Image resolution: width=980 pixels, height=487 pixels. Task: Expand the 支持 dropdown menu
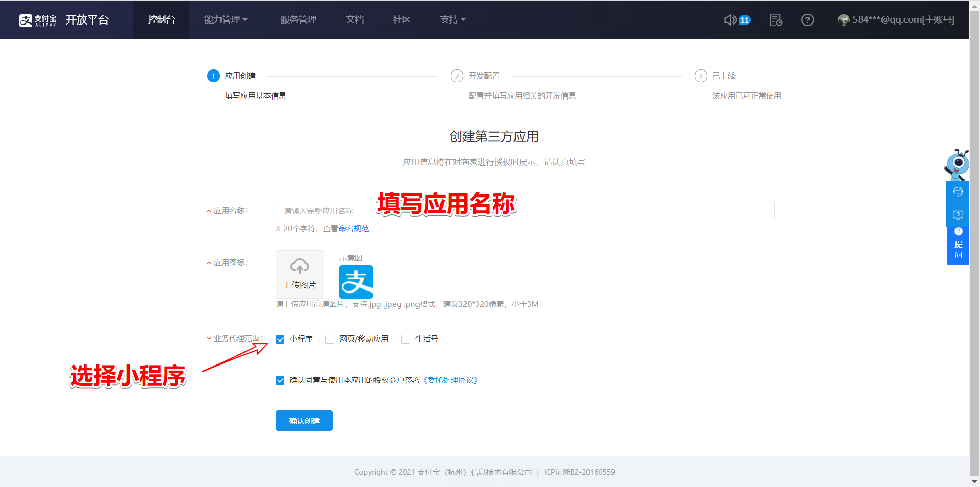453,20
